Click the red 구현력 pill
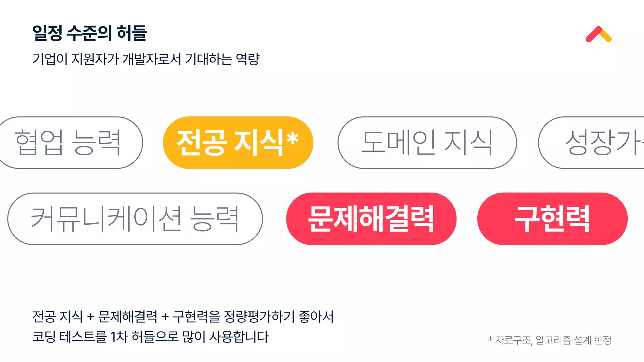644x362 pixels. 552,219
